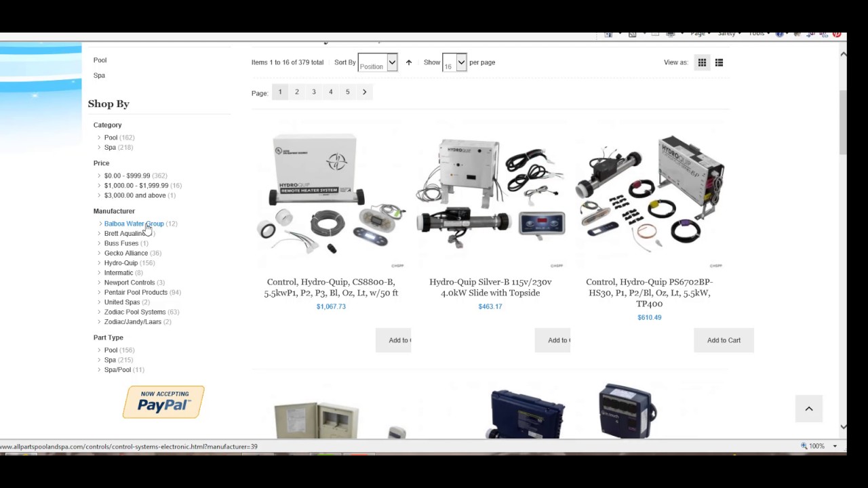Screen dimensions: 868x488
Task: Add the $1,067.73 CS8800-B to cart
Action: (393, 340)
